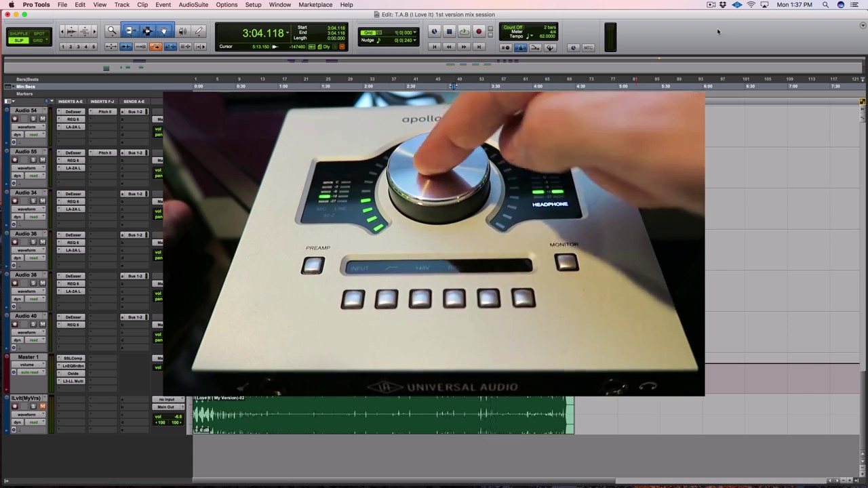Click the audio waveform zoom icon

(x=71, y=31)
